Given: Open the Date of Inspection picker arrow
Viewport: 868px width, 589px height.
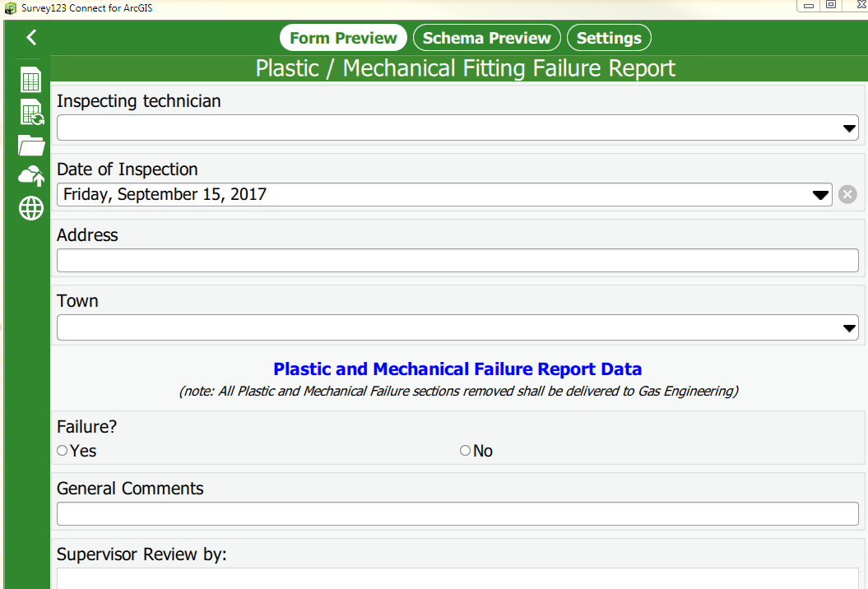Looking at the screenshot, I should click(x=820, y=195).
